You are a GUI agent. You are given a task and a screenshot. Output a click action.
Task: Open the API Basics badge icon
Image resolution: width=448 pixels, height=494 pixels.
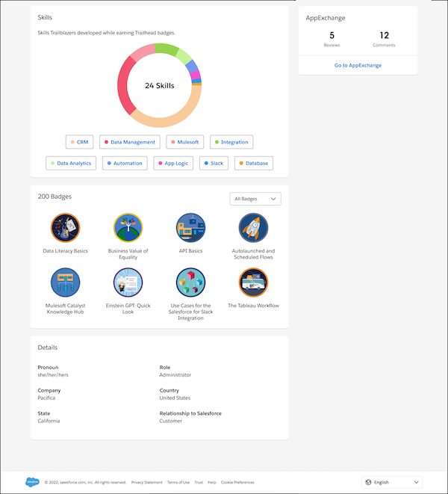pyautogui.click(x=191, y=228)
